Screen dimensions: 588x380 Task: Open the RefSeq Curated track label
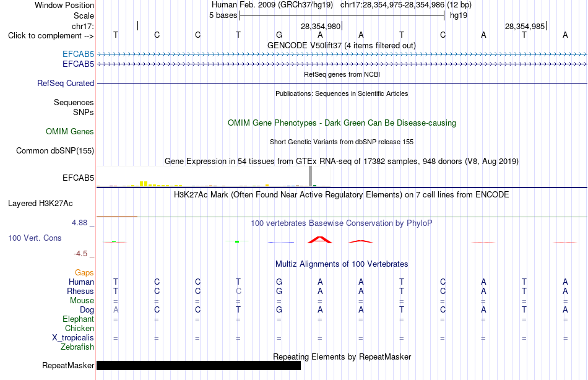pyautogui.click(x=65, y=84)
